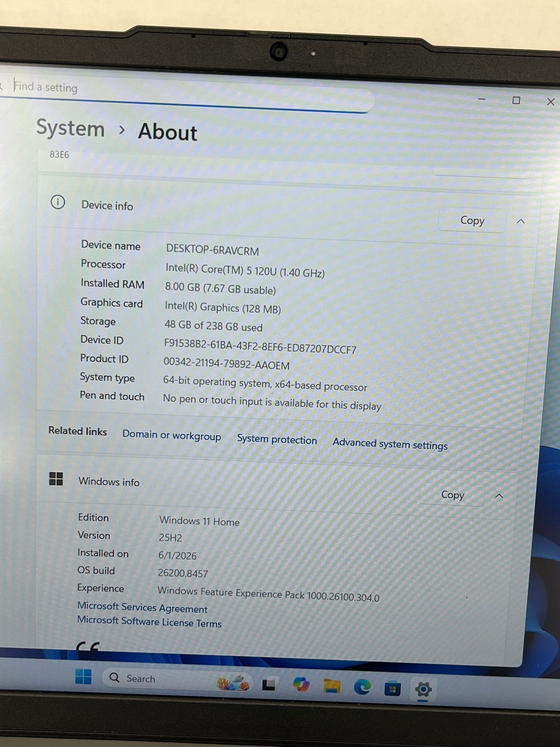
Task: Select Product ID 00342-21194-79892-AAOEM
Action: pos(226,364)
